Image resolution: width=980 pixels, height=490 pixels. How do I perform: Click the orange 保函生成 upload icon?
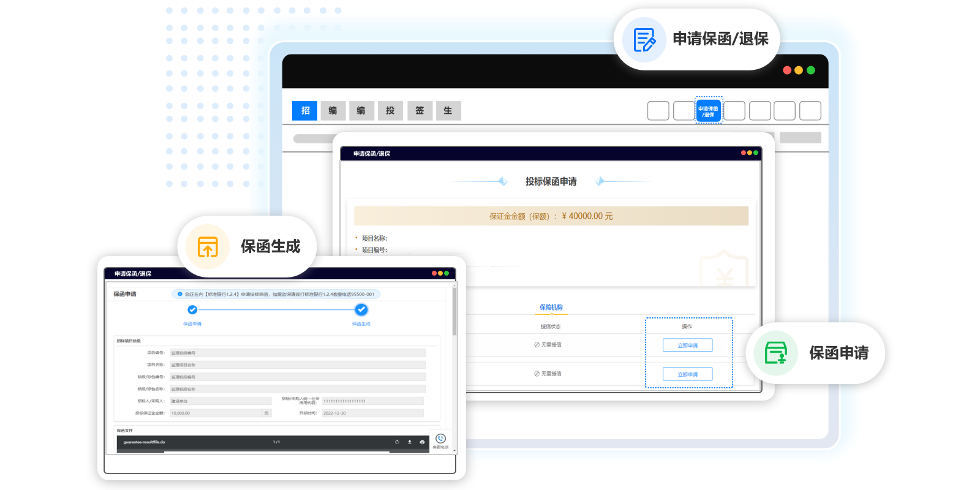208,247
